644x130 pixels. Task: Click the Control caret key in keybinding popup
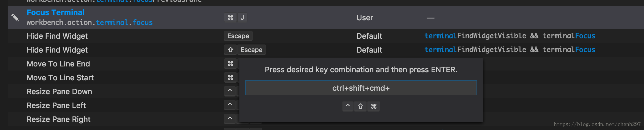[348, 106]
